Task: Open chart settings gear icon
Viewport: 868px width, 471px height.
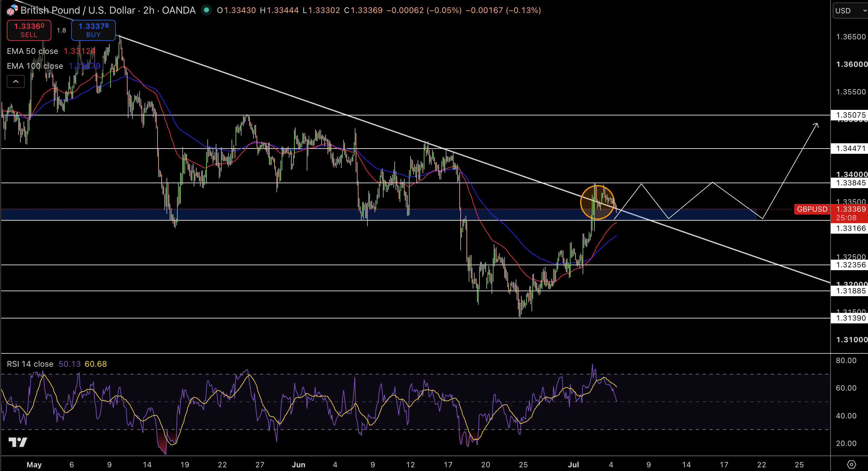Action: click(x=852, y=464)
